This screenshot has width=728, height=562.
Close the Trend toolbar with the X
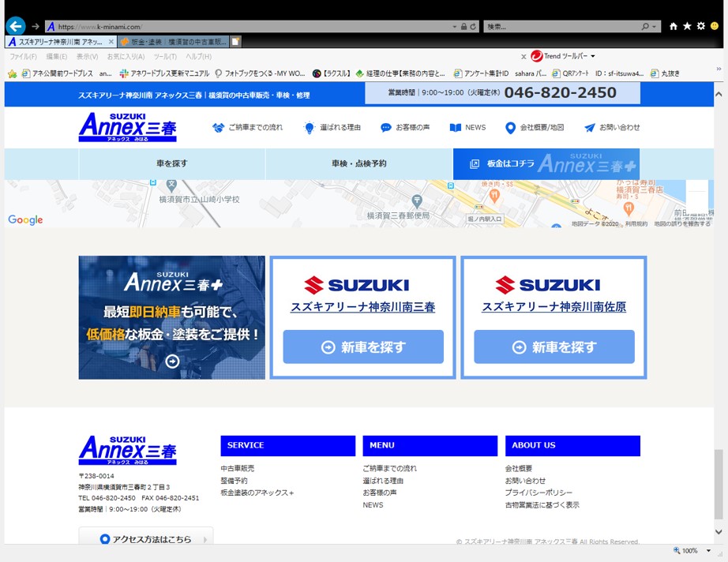tap(523, 57)
